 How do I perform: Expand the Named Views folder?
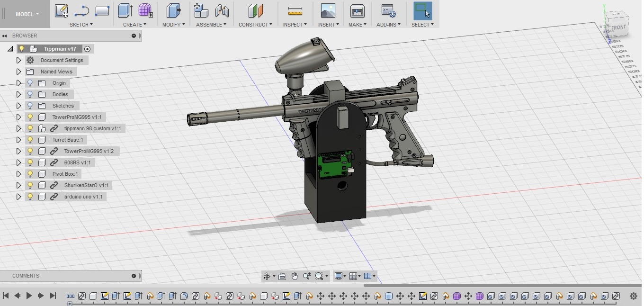click(19, 72)
